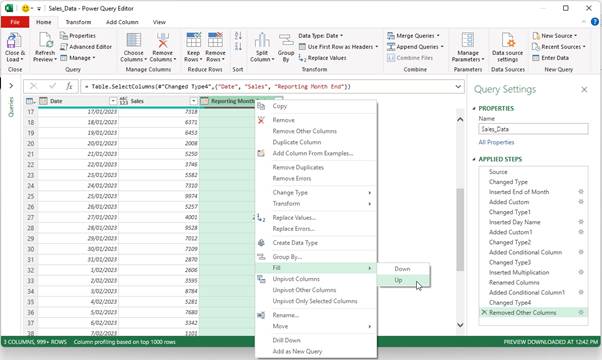Open query Properties in the ribbon
Image resolution: width=602 pixels, height=360 pixels.
point(78,36)
